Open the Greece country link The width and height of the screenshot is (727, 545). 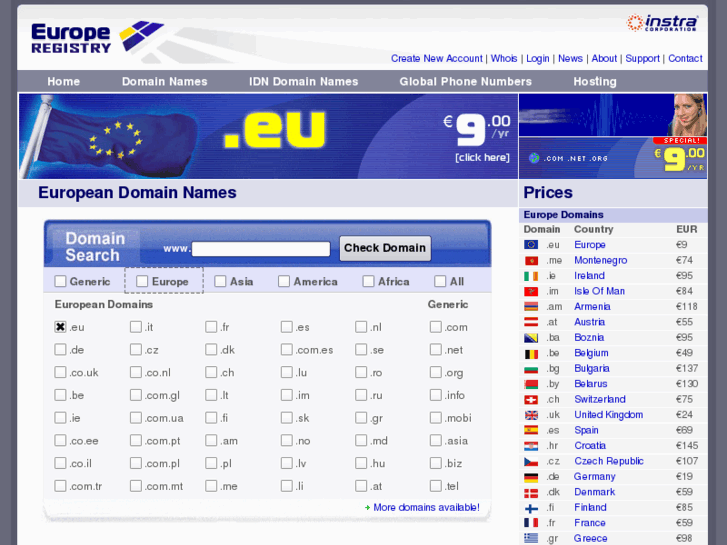coord(590,539)
